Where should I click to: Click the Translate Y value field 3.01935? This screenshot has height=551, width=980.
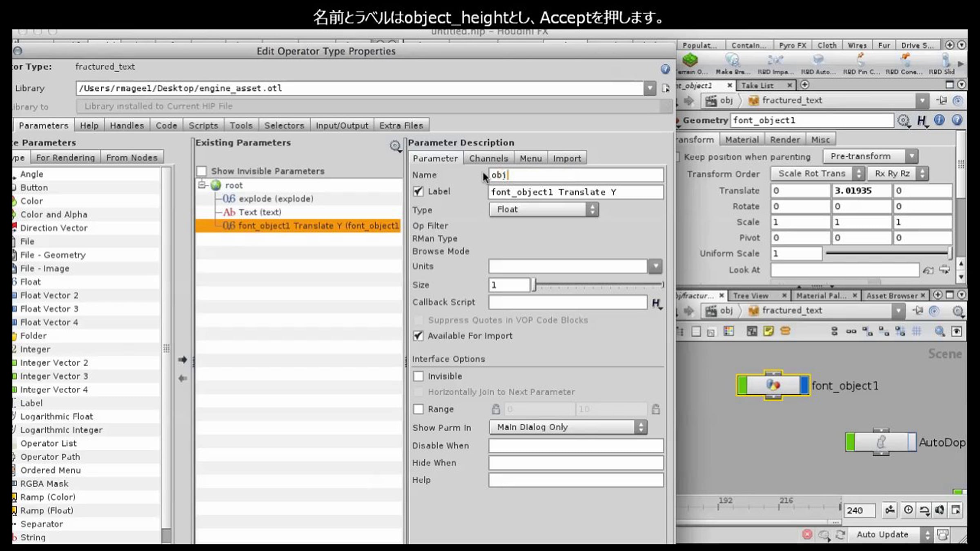tap(861, 191)
